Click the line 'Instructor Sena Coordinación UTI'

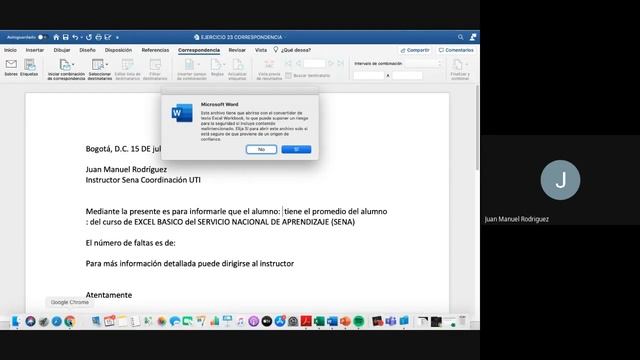click(143, 180)
